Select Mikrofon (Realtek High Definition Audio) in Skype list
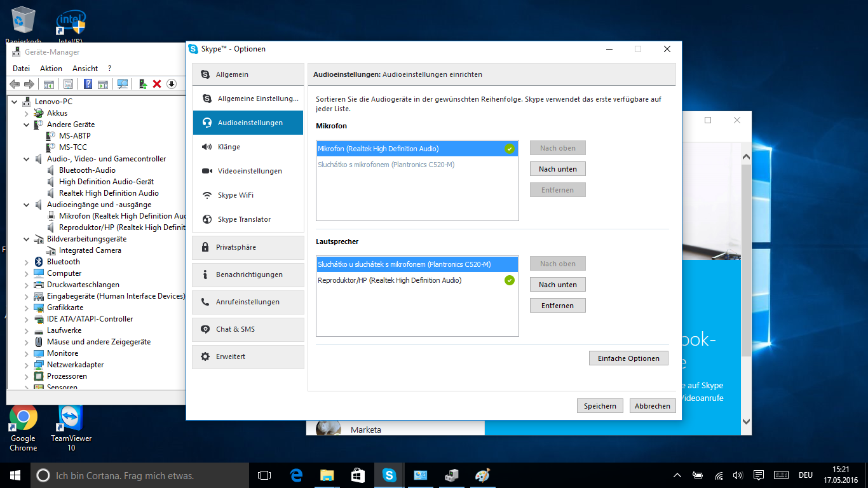This screenshot has width=868, height=488. 417,149
